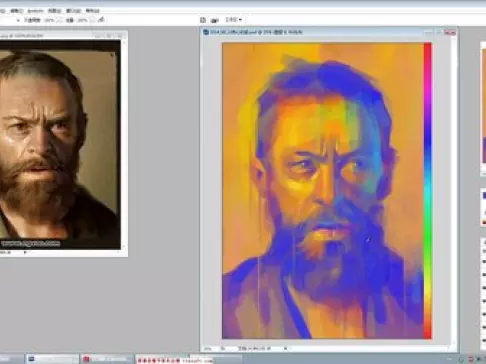486x364 pixels.
Task: Click the vertical scrollbar of realistic portrait window
Action: click(124, 144)
